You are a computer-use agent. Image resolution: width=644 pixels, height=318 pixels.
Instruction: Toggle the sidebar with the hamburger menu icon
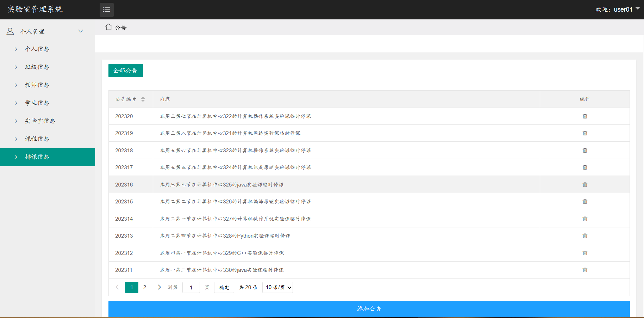pos(107,10)
